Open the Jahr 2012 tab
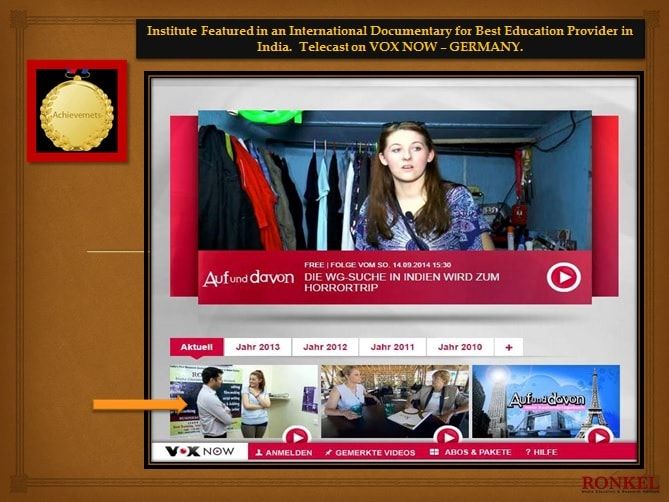Viewport: 669px width, 502px height. pos(325,347)
